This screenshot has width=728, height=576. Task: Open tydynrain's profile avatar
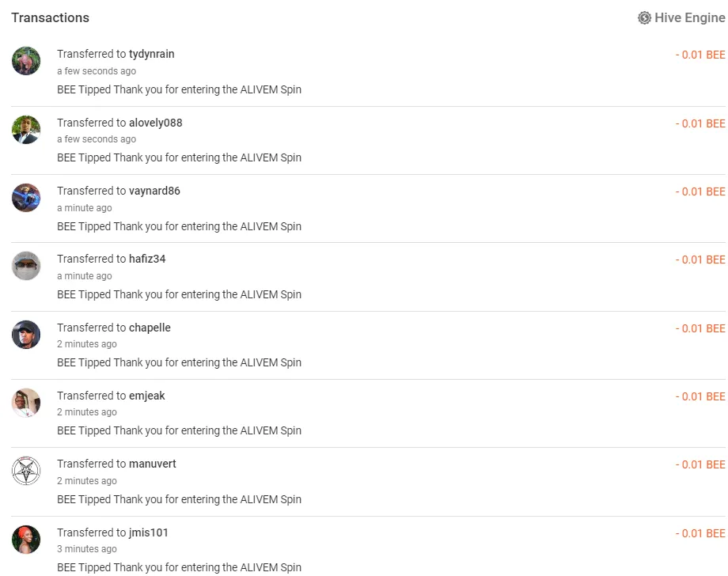[26, 61]
